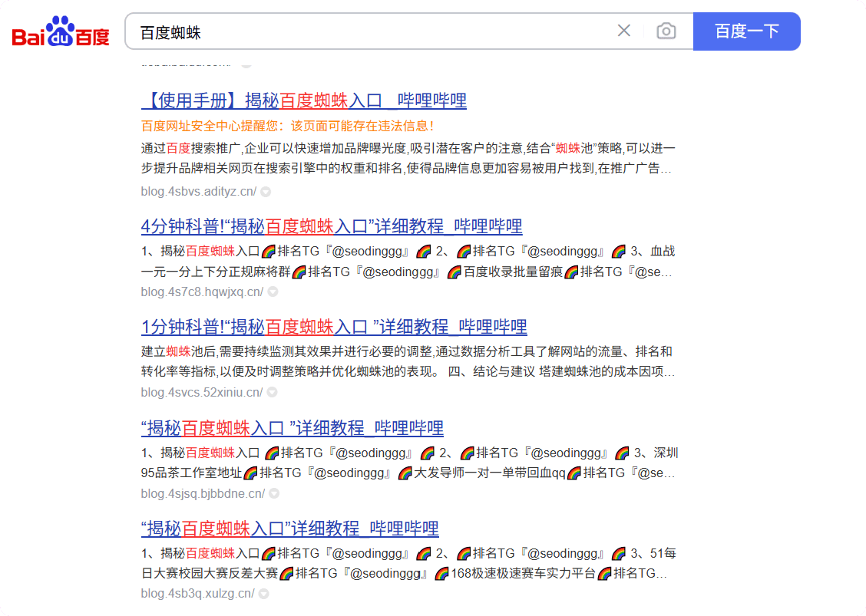Click snippet line starting 日大赛校园大赛反差大赛
Viewport: 866px width, 616px height.
404,574
